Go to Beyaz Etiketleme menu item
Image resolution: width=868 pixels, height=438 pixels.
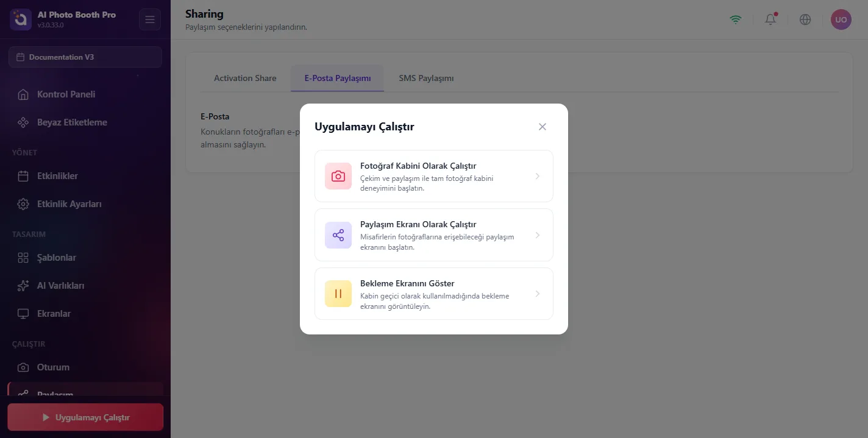pos(85,122)
